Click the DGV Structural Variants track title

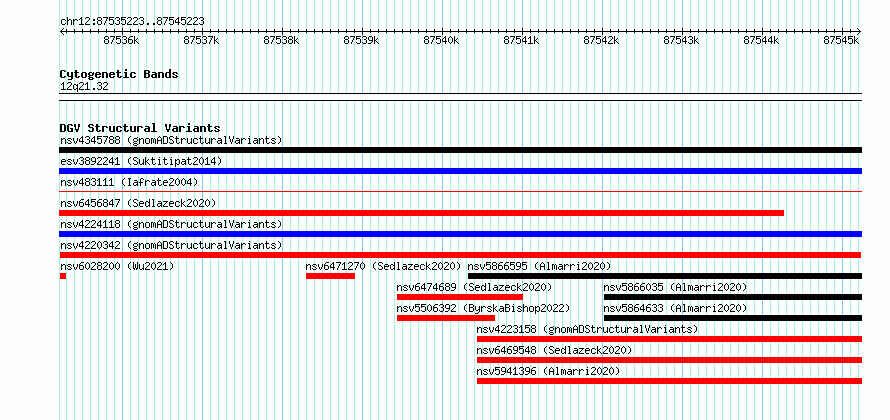coord(140,128)
